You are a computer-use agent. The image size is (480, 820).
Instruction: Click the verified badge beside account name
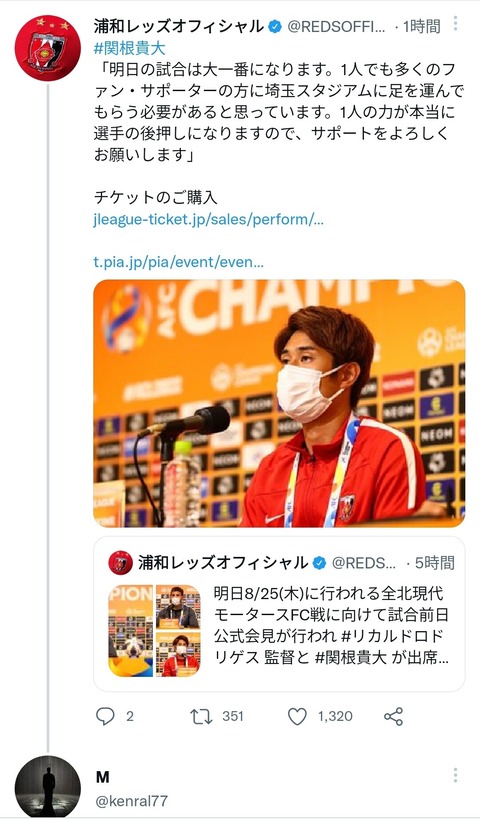point(275,27)
